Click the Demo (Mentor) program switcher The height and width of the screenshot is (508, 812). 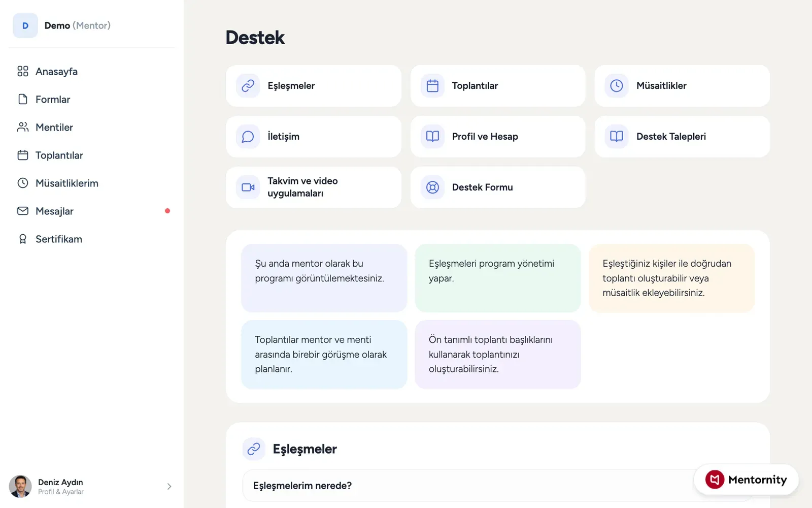[x=91, y=25]
